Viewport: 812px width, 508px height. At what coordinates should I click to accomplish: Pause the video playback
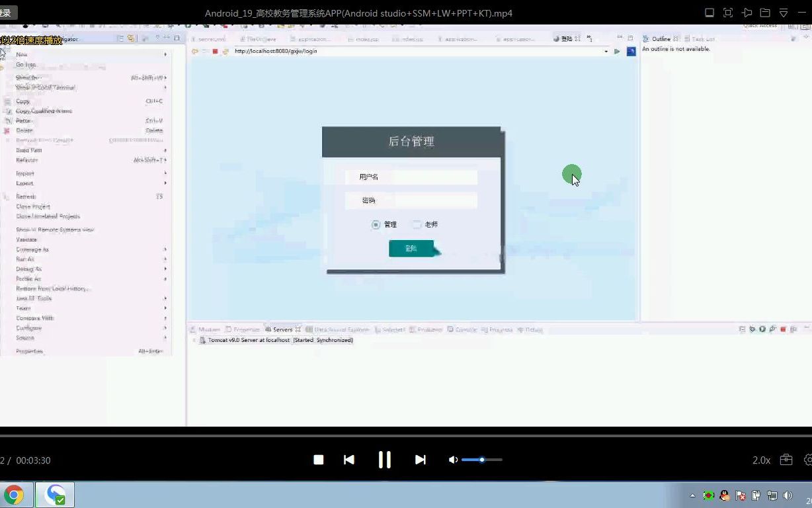coord(385,459)
